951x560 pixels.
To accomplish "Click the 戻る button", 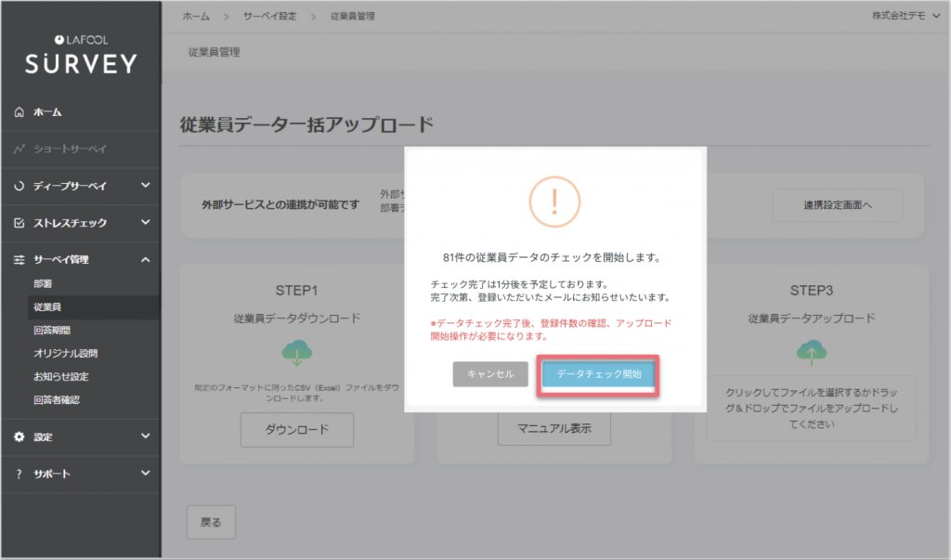I will pyautogui.click(x=211, y=522).
